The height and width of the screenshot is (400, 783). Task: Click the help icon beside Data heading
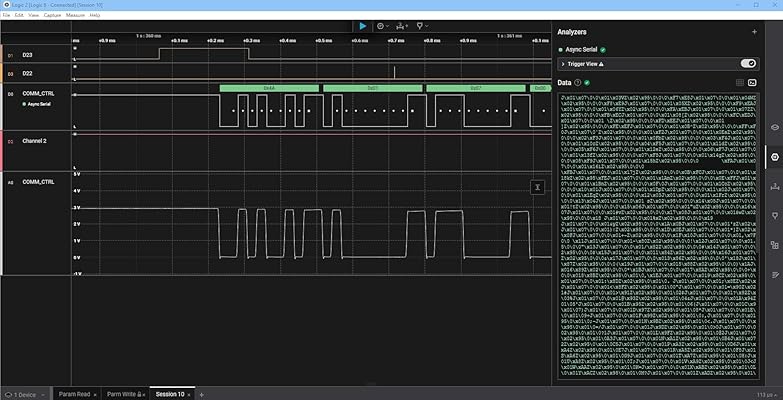pyautogui.click(x=578, y=82)
